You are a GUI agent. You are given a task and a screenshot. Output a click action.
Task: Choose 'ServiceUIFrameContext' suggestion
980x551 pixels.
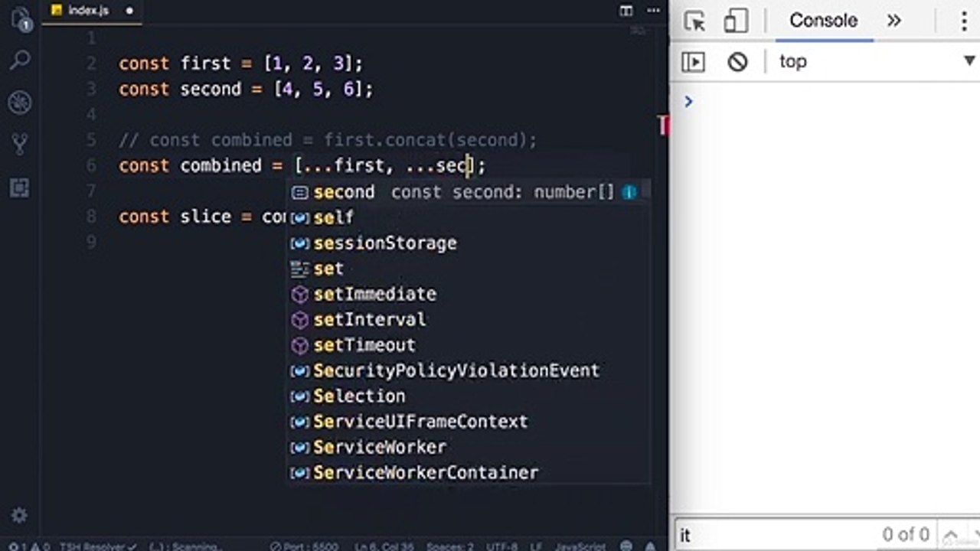[x=469, y=422]
